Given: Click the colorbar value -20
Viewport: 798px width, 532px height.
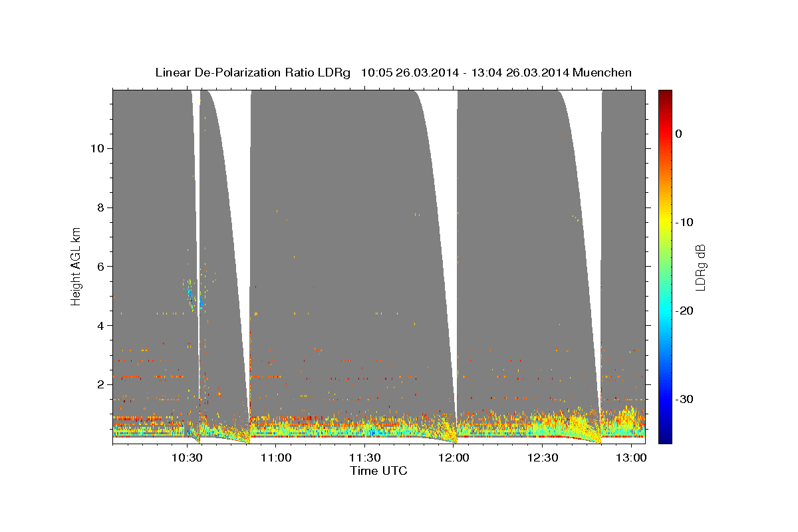Looking at the screenshot, I should pyautogui.click(x=685, y=311).
